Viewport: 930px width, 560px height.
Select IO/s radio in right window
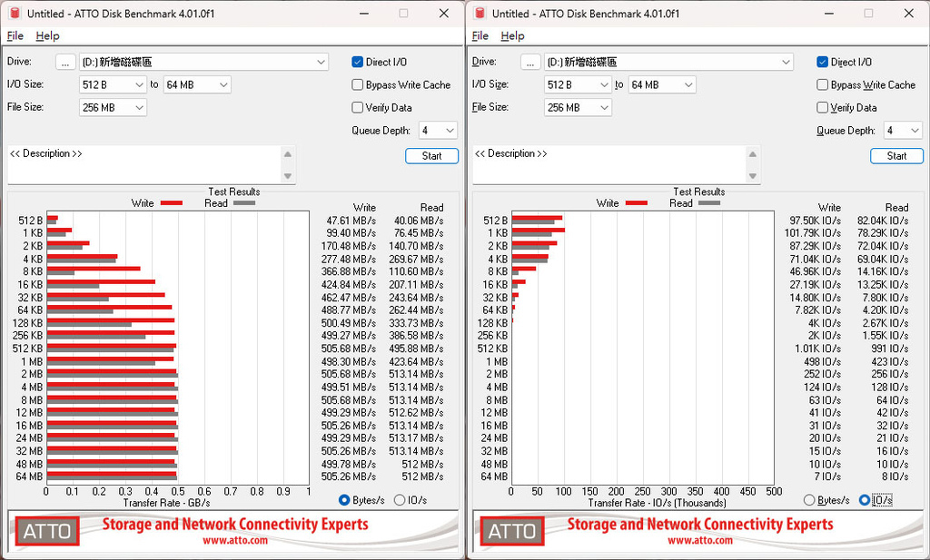click(x=865, y=500)
